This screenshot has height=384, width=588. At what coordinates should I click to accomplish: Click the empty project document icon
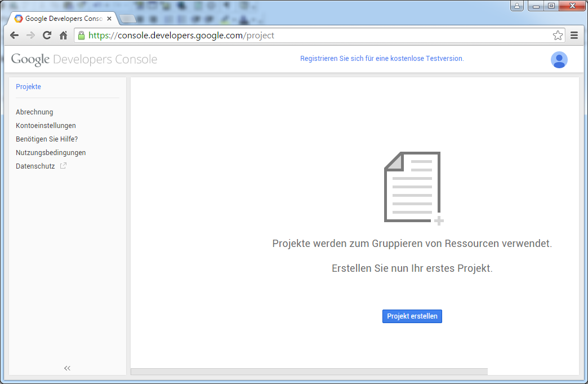(413, 188)
